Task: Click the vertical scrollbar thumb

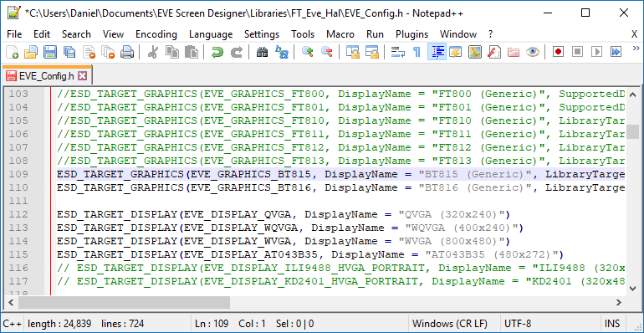Action: pos(633,132)
